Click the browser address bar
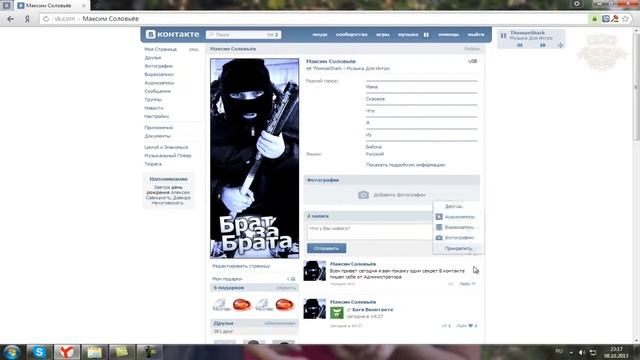This screenshot has height=360, width=640. pyautogui.click(x=314, y=19)
